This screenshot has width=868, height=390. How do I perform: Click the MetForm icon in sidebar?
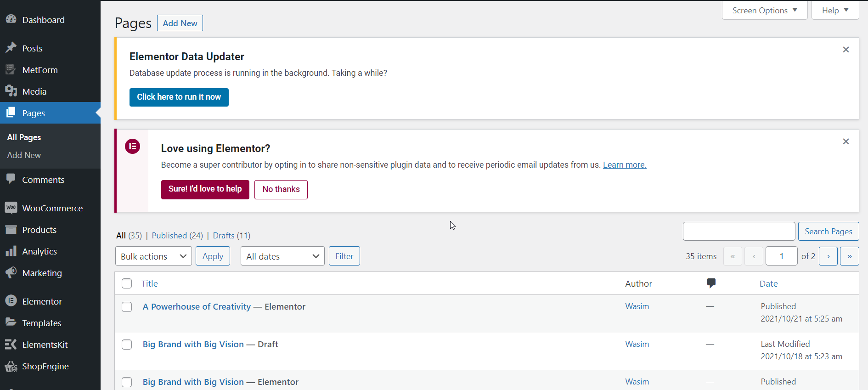(11, 69)
